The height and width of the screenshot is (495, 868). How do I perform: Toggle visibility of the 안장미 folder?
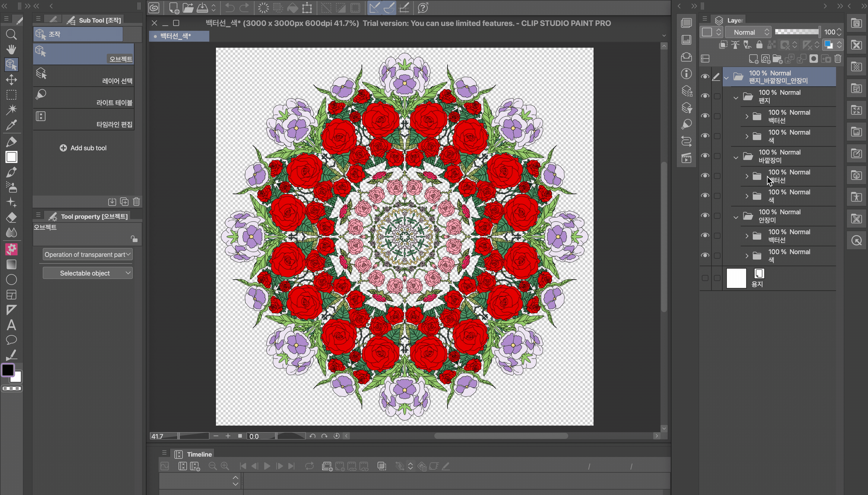(705, 216)
